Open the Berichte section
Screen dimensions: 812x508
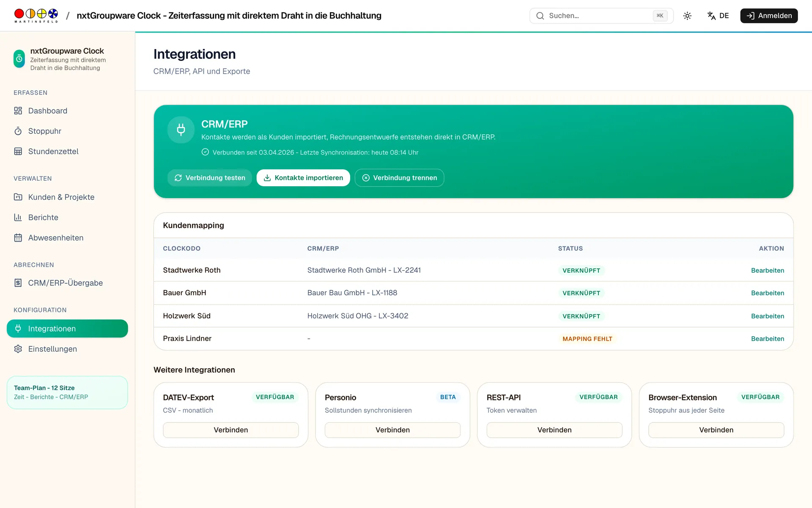coord(67,217)
